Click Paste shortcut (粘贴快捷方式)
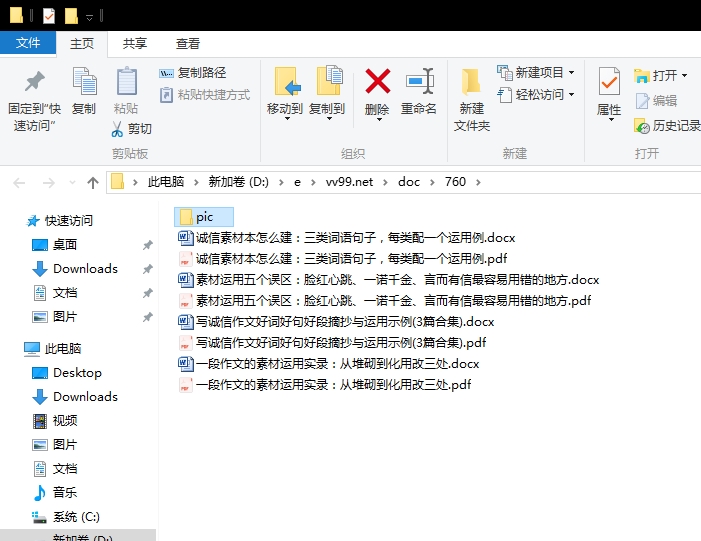This screenshot has width=701, height=541. tap(205, 95)
